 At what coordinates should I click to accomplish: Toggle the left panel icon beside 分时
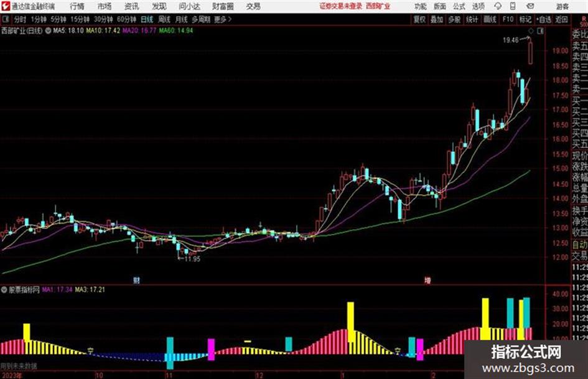point(6,19)
